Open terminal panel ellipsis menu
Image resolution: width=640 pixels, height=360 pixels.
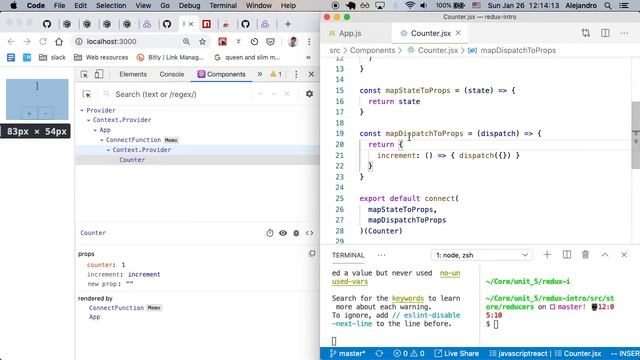tap(381, 255)
